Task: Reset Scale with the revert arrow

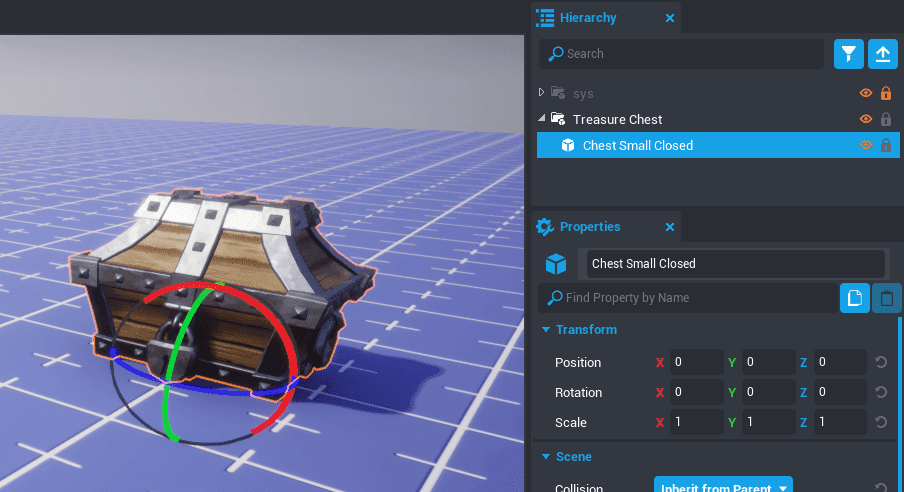Action: pyautogui.click(x=881, y=422)
